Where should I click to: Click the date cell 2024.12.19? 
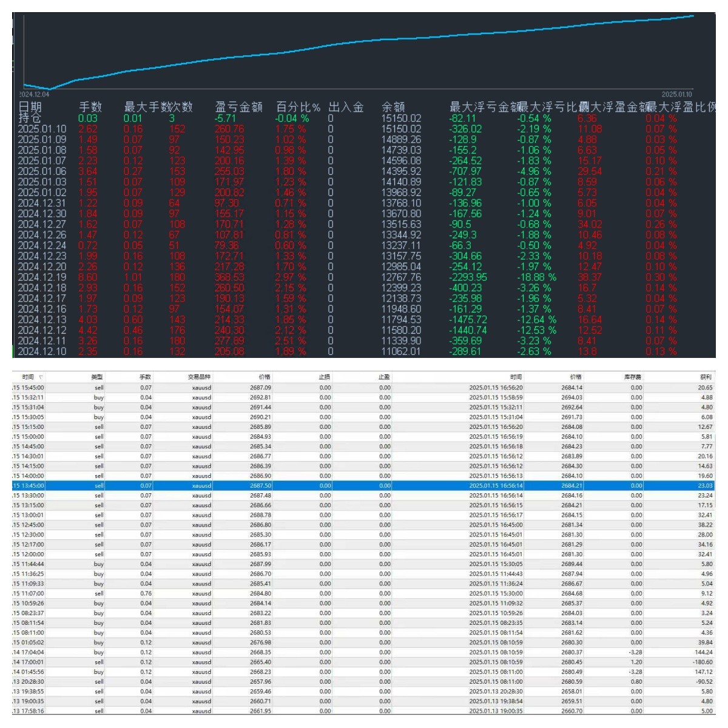pos(42,277)
